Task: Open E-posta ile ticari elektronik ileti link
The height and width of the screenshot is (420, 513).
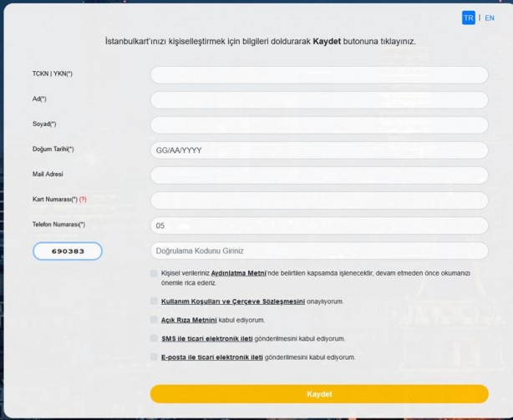Action: (x=212, y=357)
